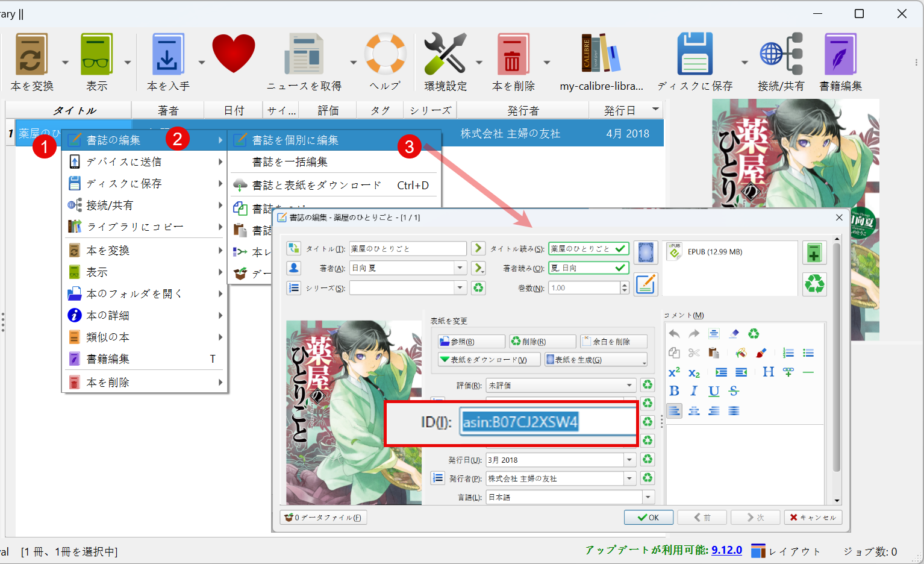Open 接続/共有 globe icon

pyautogui.click(x=781, y=54)
